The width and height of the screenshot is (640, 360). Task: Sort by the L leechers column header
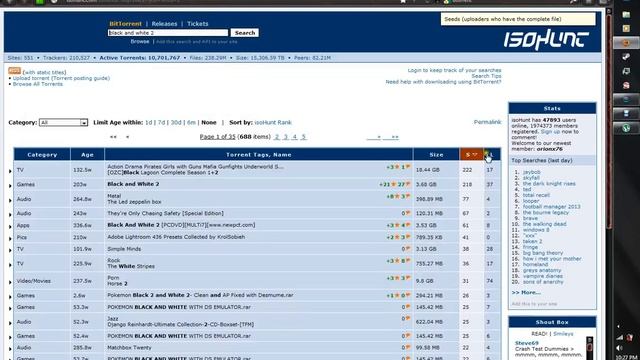pos(492,155)
